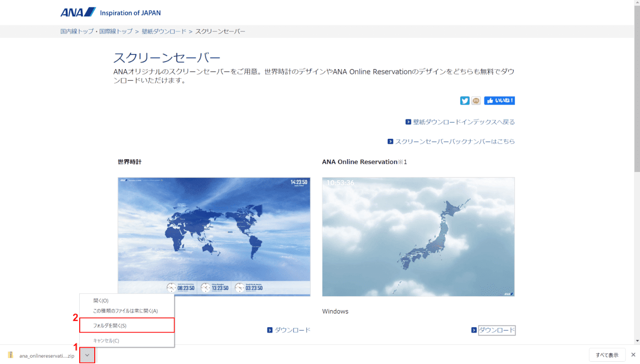This screenshot has height=364, width=640.
Task: Share the page via the Twitter icon
Action: [x=465, y=101]
